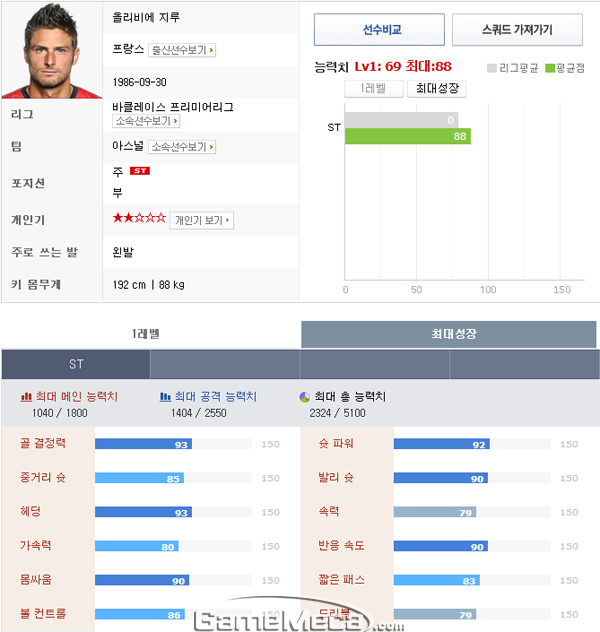Screen dimensions: 600x632
Task: Click the green 평균점 legend square
Action: tap(550, 68)
